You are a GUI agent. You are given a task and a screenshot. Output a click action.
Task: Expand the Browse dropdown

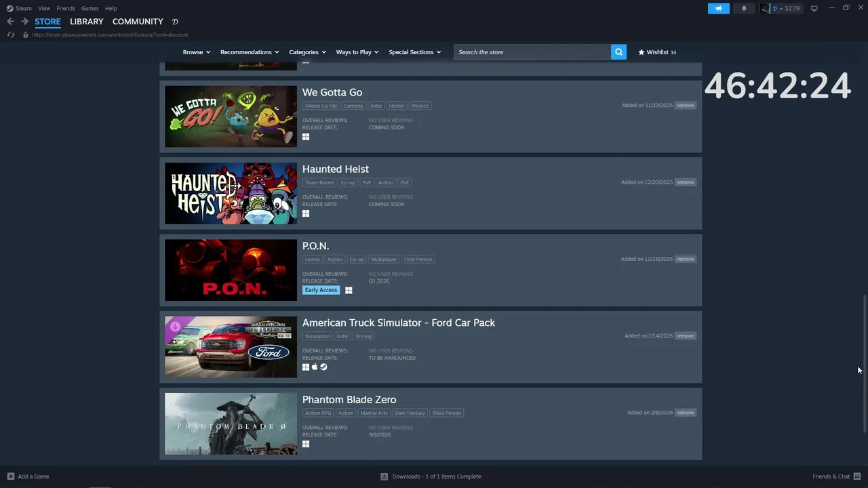[x=197, y=52]
